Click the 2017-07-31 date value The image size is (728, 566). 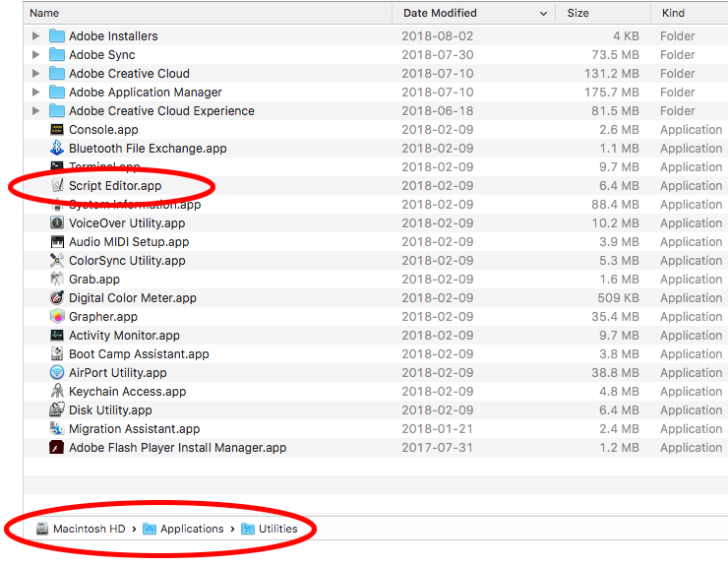point(438,448)
